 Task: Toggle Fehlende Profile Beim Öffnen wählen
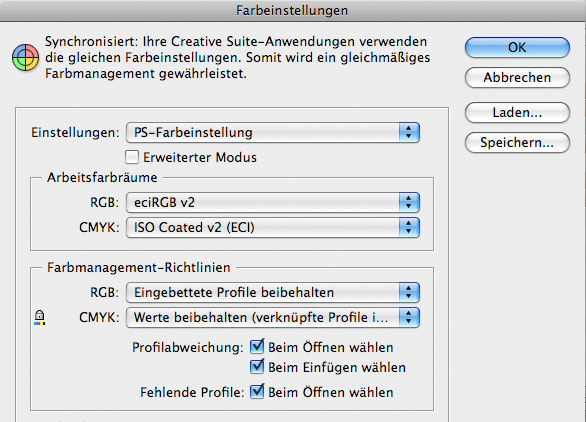point(257,392)
